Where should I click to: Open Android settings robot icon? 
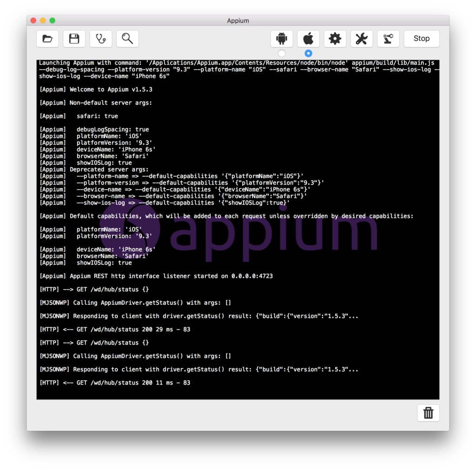click(282, 39)
